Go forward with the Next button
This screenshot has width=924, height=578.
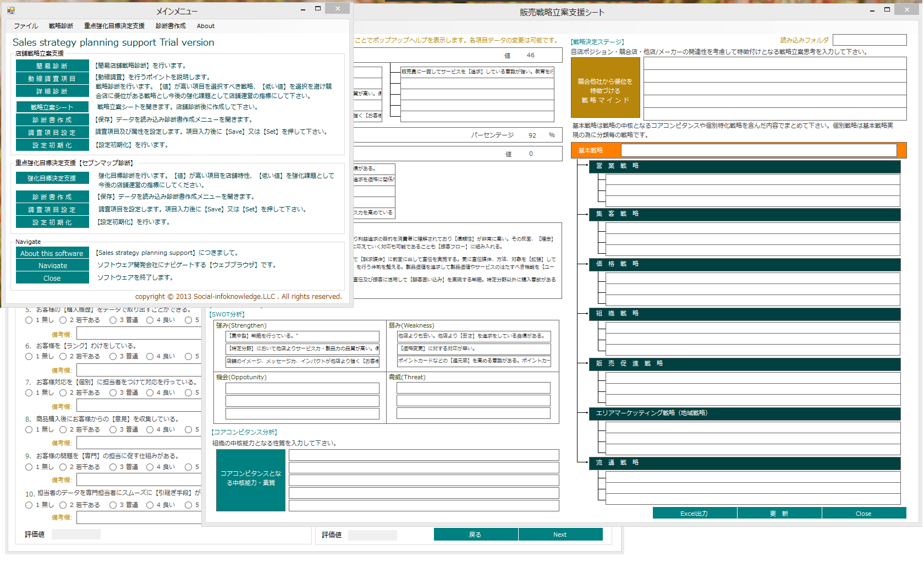[x=560, y=535]
